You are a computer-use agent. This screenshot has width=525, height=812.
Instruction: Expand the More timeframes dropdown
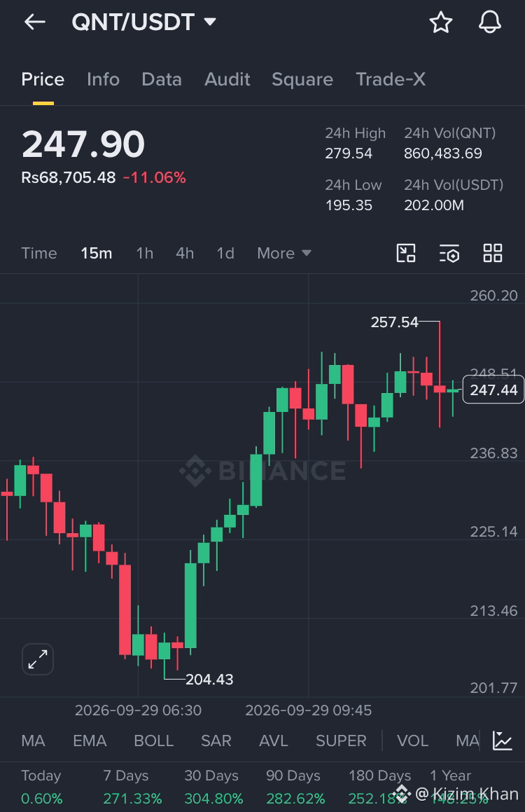pyautogui.click(x=284, y=253)
